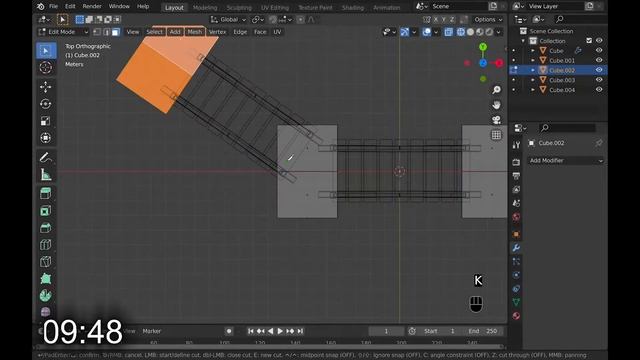Open the File menu

pyautogui.click(x=53, y=7)
